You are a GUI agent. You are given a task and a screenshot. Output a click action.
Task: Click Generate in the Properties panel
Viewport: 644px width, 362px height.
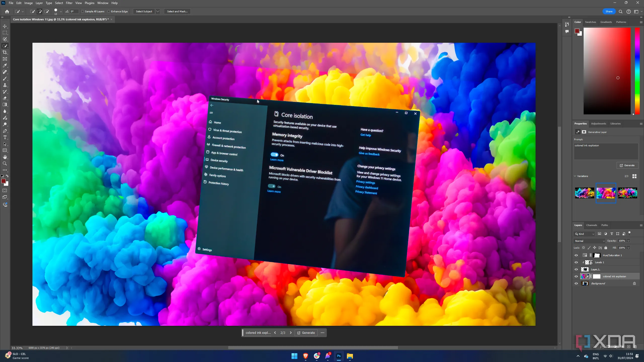point(627,165)
